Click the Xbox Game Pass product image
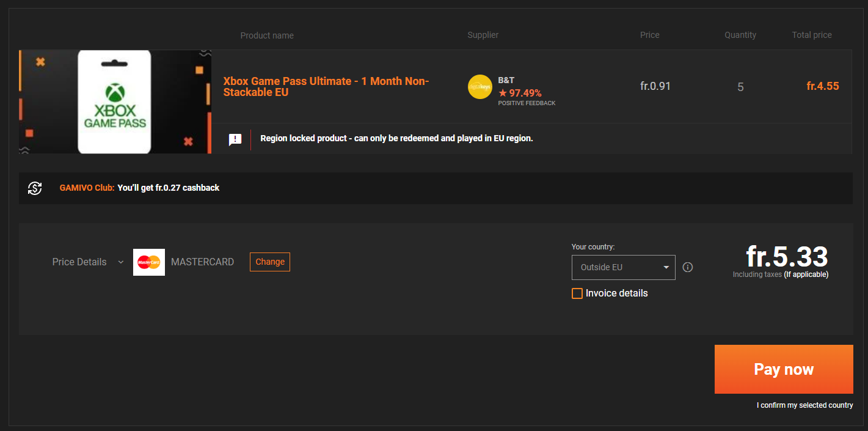The height and width of the screenshot is (431, 868). (115, 101)
